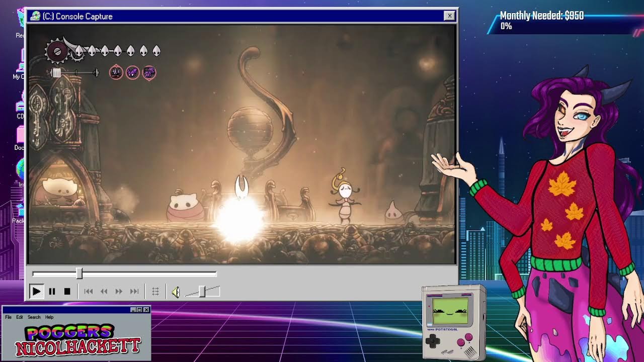Stop playback with the square button
644x362 pixels.
coord(67,292)
